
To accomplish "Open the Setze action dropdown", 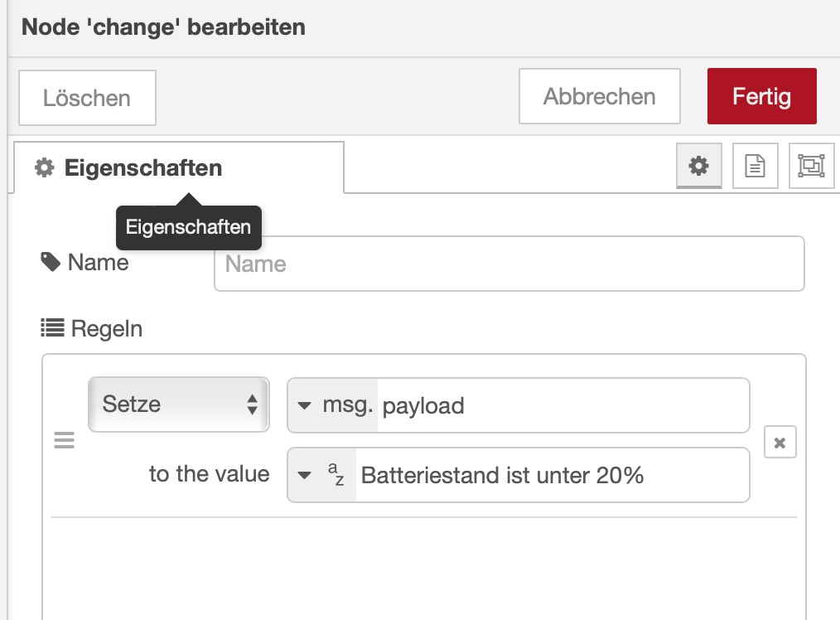I will 178,404.
